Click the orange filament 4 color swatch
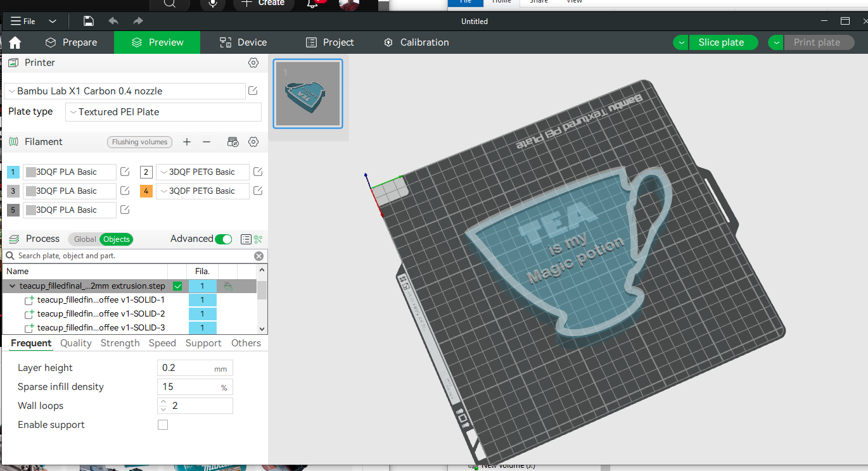868x471 pixels. (146, 191)
